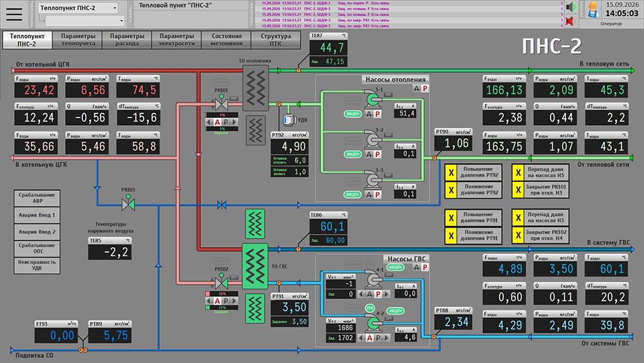
Task: Click the speaker sound icon
Action: pos(571,7)
